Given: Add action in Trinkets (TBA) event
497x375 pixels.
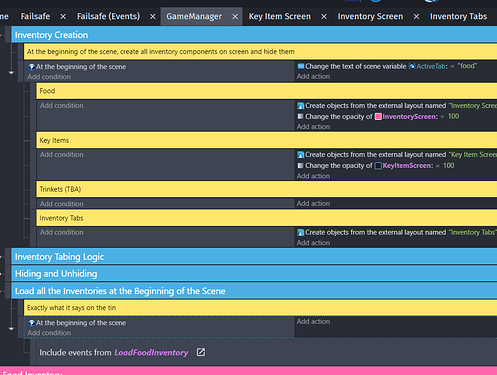Looking at the screenshot, I should point(313,203).
